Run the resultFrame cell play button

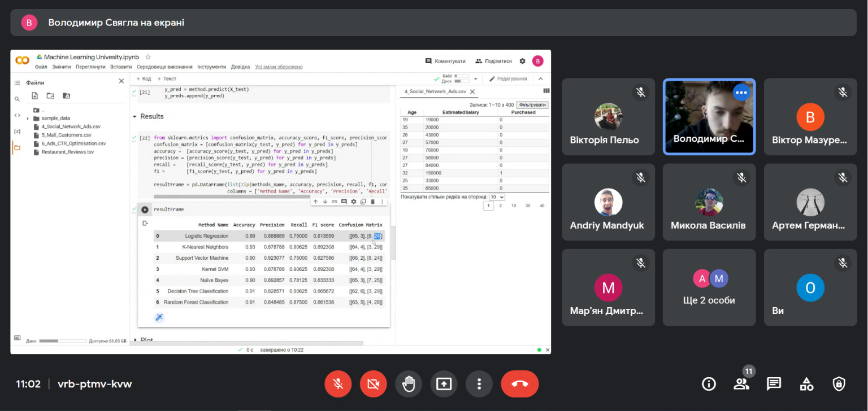click(145, 209)
